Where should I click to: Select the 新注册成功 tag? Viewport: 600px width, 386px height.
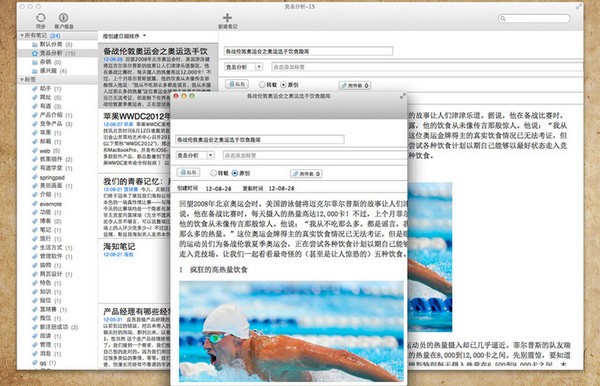tap(55, 327)
